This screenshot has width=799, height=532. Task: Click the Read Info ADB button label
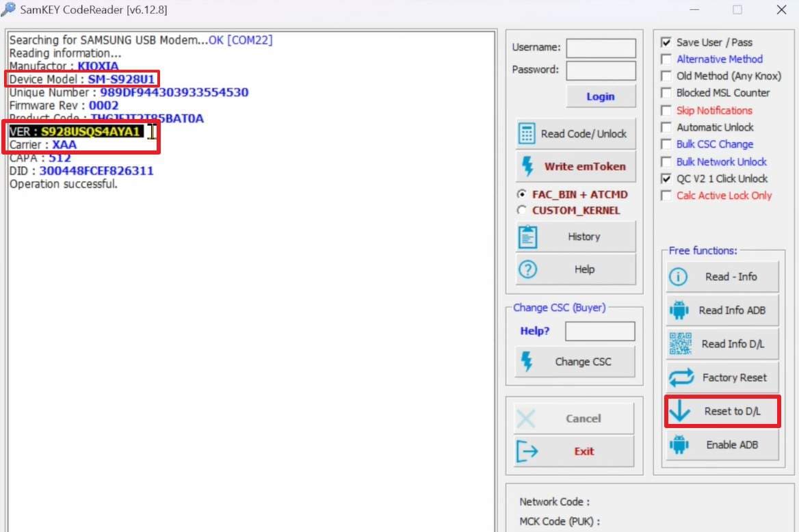[732, 310]
